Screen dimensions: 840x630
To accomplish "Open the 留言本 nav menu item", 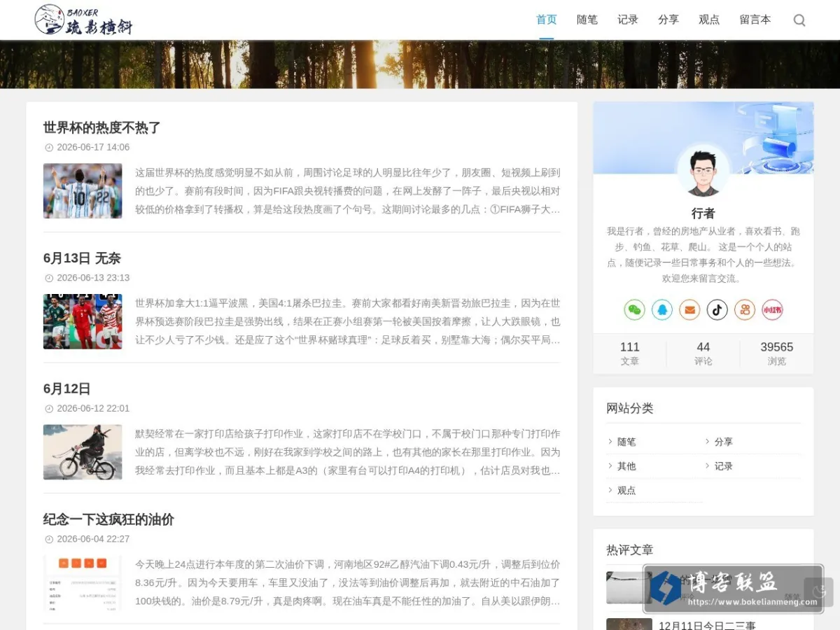I will tap(755, 20).
